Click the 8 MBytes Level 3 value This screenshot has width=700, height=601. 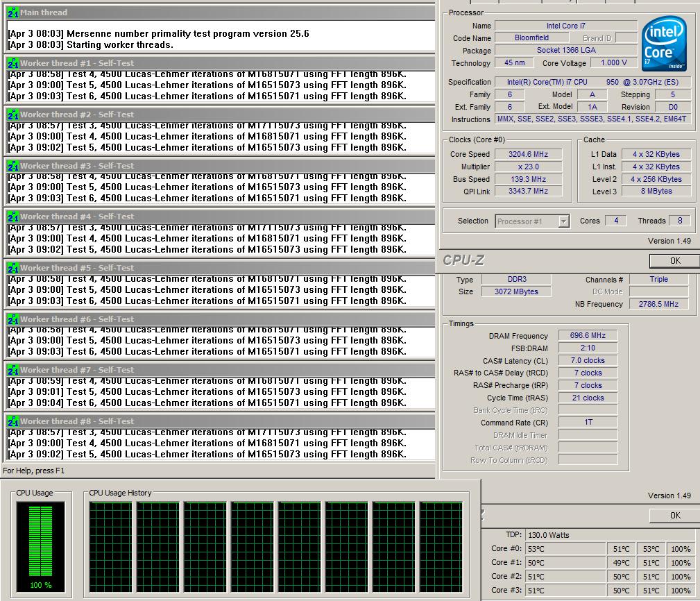[x=656, y=191]
